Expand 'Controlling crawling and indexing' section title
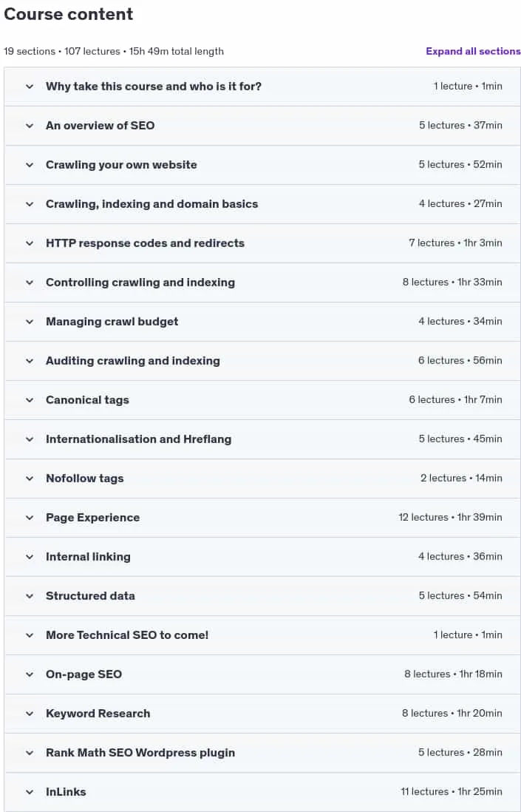521x812 pixels. coord(140,282)
